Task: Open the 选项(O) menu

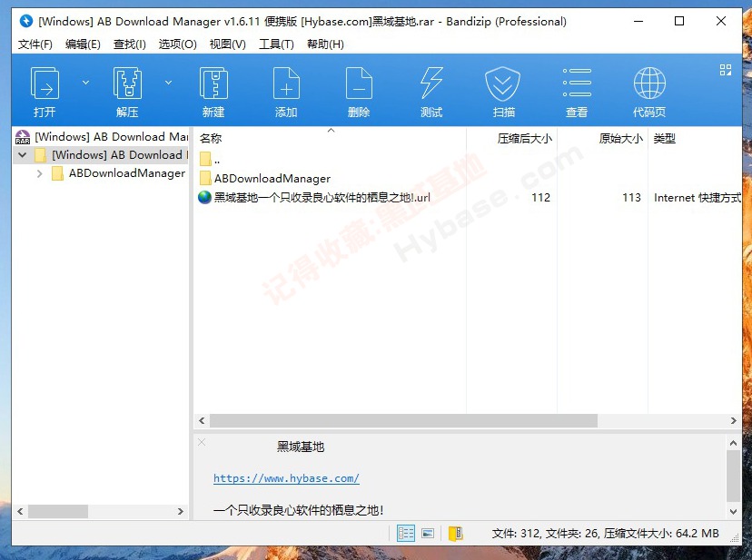Action: pyautogui.click(x=177, y=44)
